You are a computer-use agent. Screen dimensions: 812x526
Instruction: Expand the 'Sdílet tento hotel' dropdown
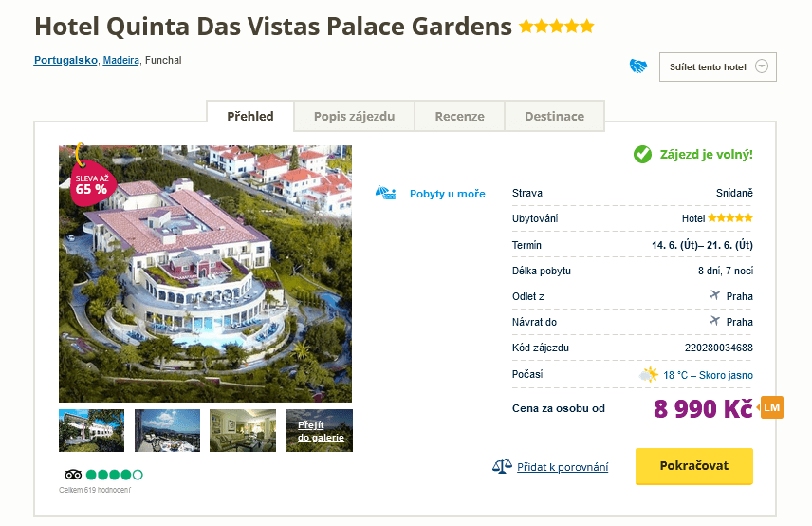[x=765, y=66]
